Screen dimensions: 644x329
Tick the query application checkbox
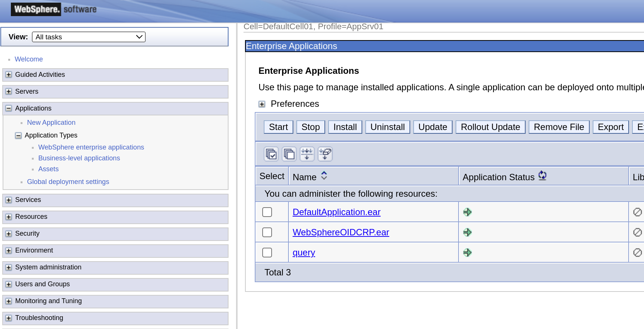click(267, 253)
